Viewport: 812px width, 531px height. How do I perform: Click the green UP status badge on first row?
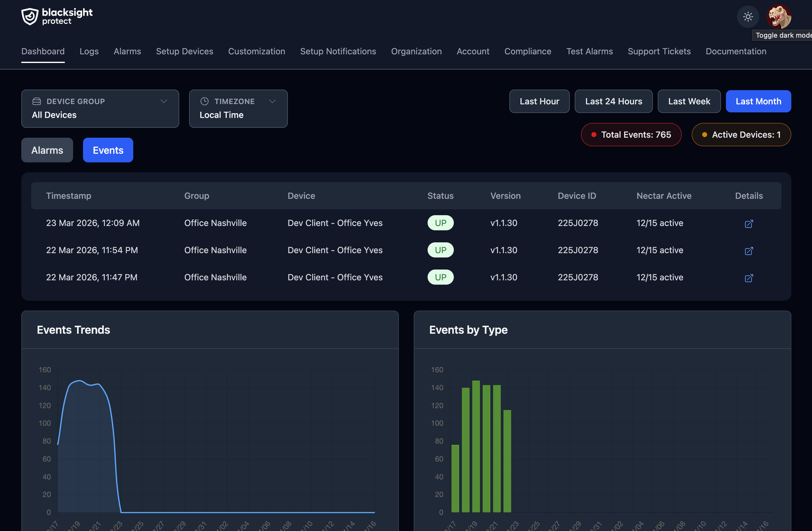click(x=441, y=223)
